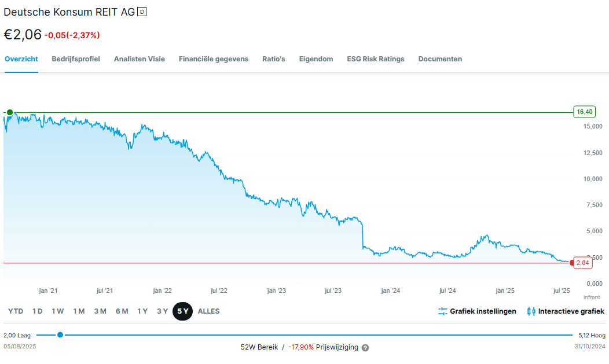Image resolution: width=609 pixels, height=364 pixels.
Task: Click the red 2,04 low price label
Action: [582, 263]
